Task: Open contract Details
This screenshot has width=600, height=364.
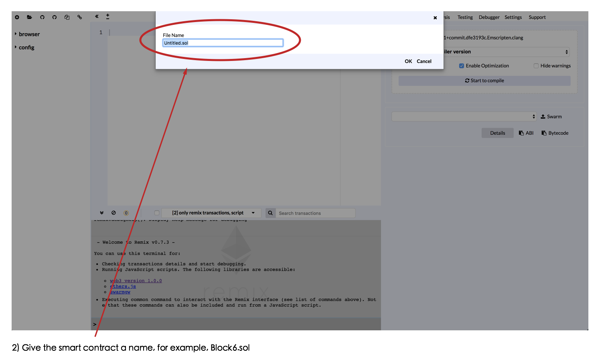Action: pyautogui.click(x=497, y=133)
